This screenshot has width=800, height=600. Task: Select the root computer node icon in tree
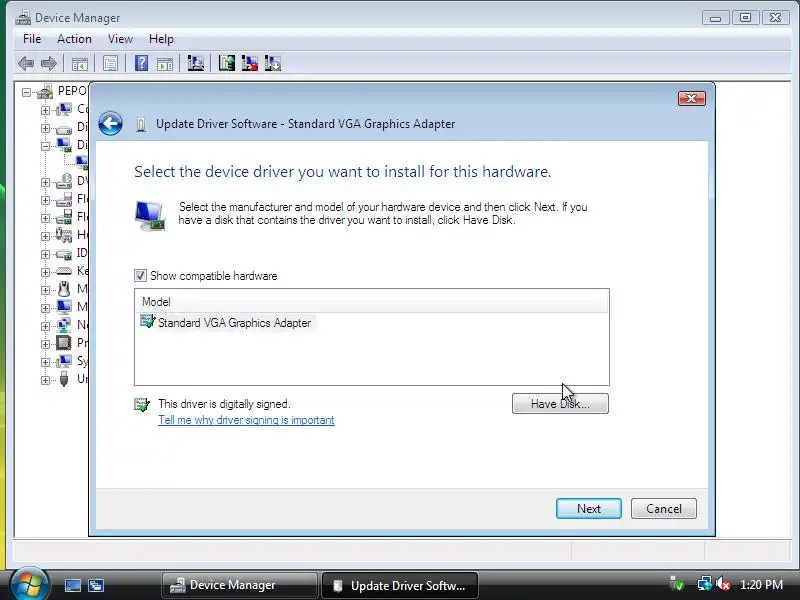pyautogui.click(x=45, y=92)
